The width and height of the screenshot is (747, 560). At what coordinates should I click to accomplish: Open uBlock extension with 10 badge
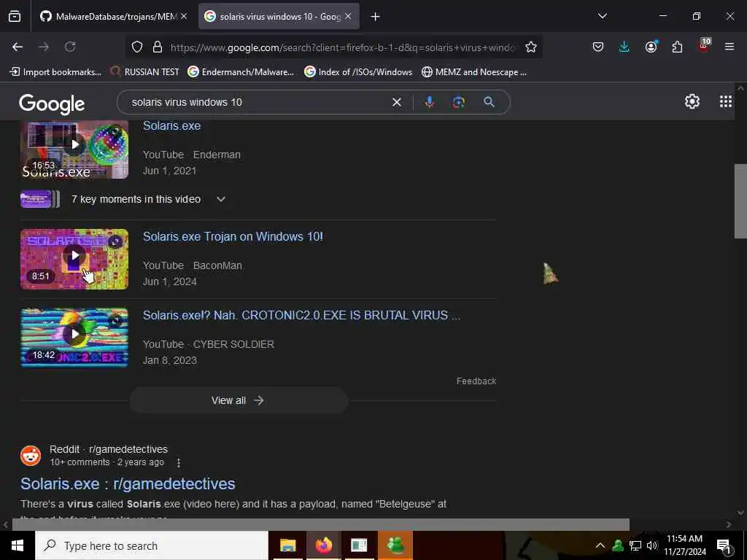[704, 46]
